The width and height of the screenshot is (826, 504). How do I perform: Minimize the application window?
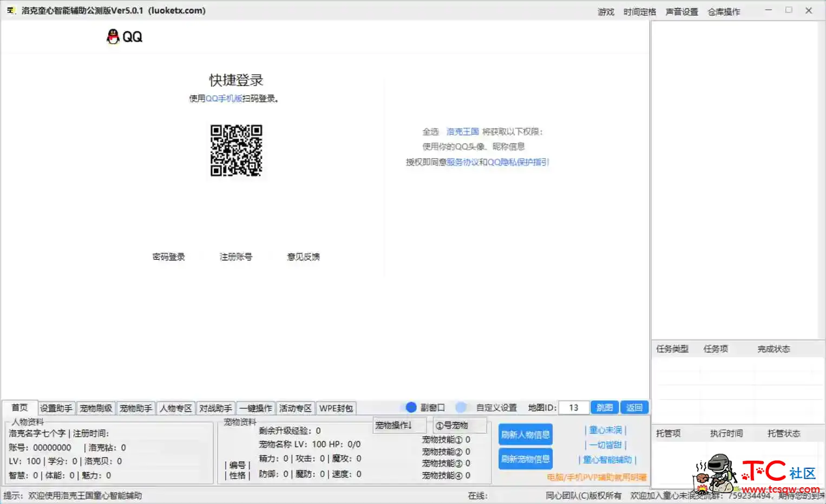(x=768, y=10)
